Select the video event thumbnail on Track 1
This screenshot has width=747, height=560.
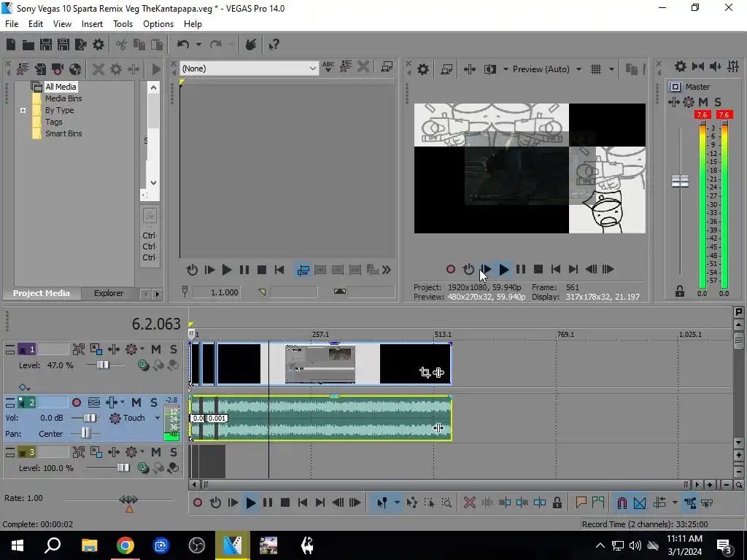point(320,365)
